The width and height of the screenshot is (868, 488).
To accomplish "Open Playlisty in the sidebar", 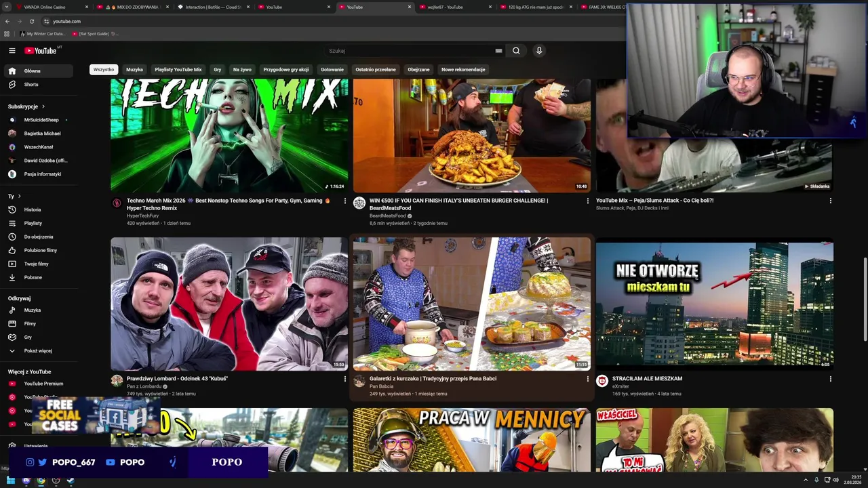I will click(x=39, y=223).
